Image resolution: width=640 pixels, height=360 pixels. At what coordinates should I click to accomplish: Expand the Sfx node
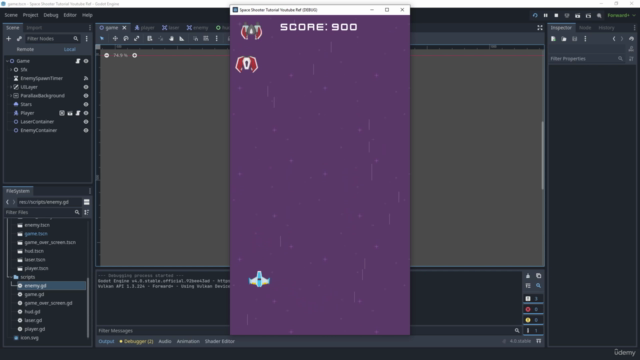tap(11, 70)
